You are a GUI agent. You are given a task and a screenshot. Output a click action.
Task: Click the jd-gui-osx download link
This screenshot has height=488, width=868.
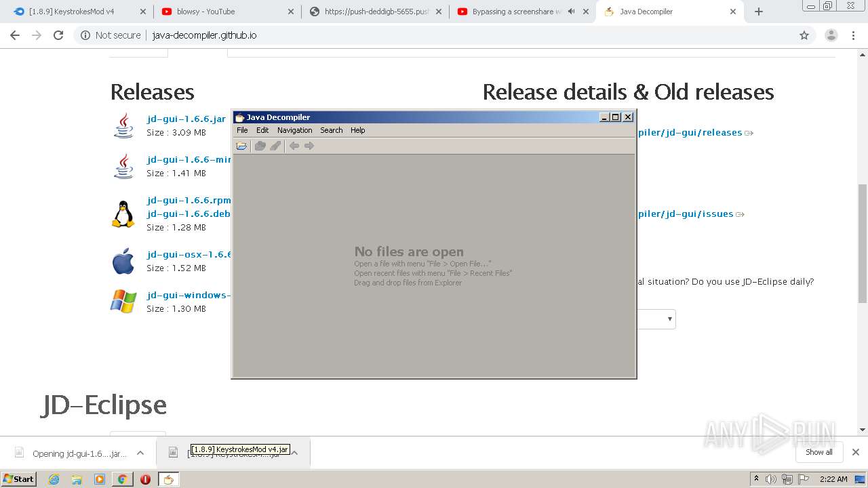click(x=189, y=254)
